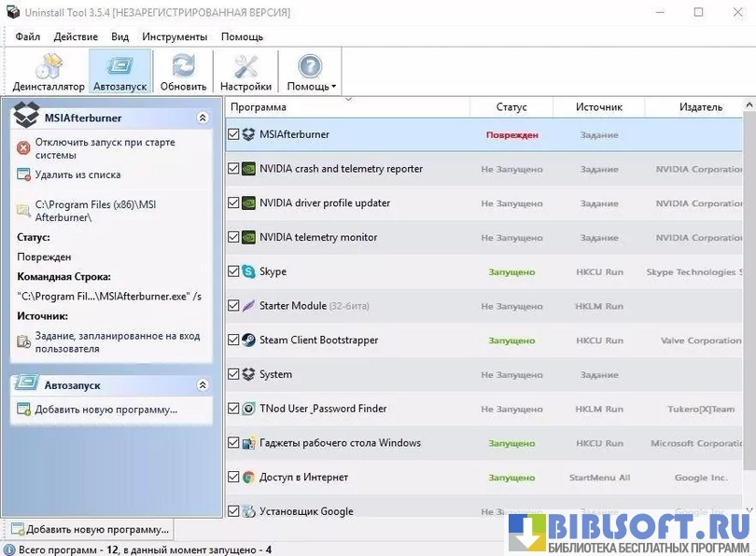Click the Steam Client Bootstrapper icon
This screenshot has width=756, height=556.
coord(248,341)
